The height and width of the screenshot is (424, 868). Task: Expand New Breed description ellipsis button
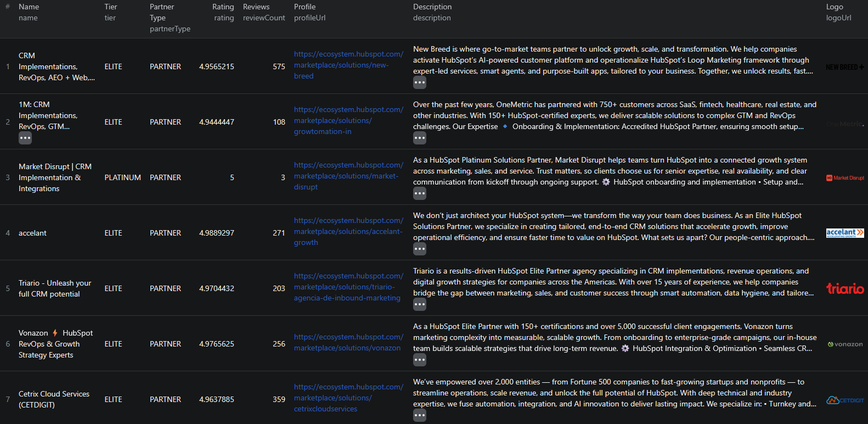(420, 83)
